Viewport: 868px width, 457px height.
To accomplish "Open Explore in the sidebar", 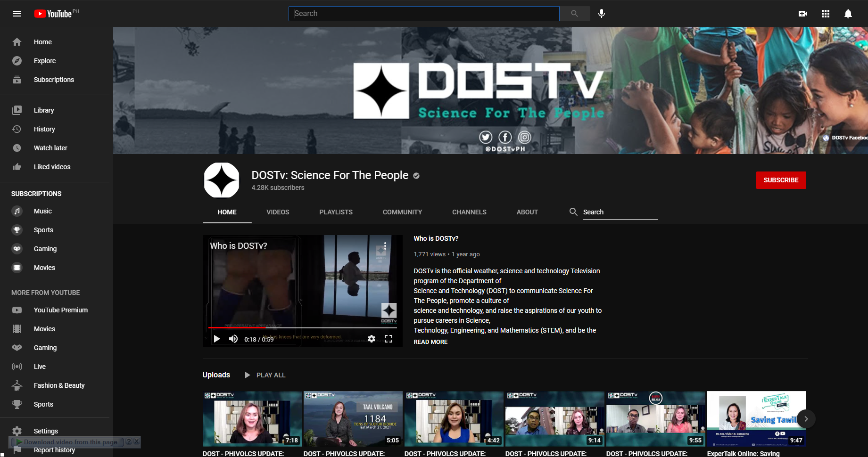I will tap(57, 61).
